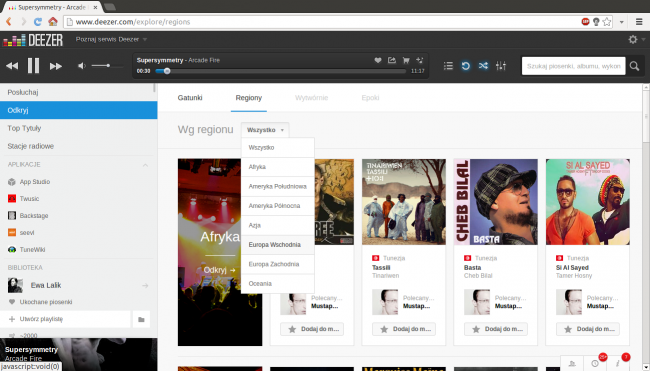Select Wszystko from dropdown list
650x371 pixels.
click(278, 148)
